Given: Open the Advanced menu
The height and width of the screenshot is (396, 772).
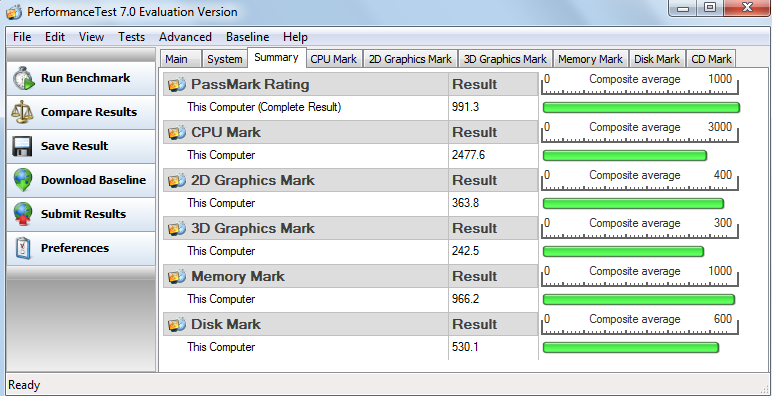Looking at the screenshot, I should 185,37.
